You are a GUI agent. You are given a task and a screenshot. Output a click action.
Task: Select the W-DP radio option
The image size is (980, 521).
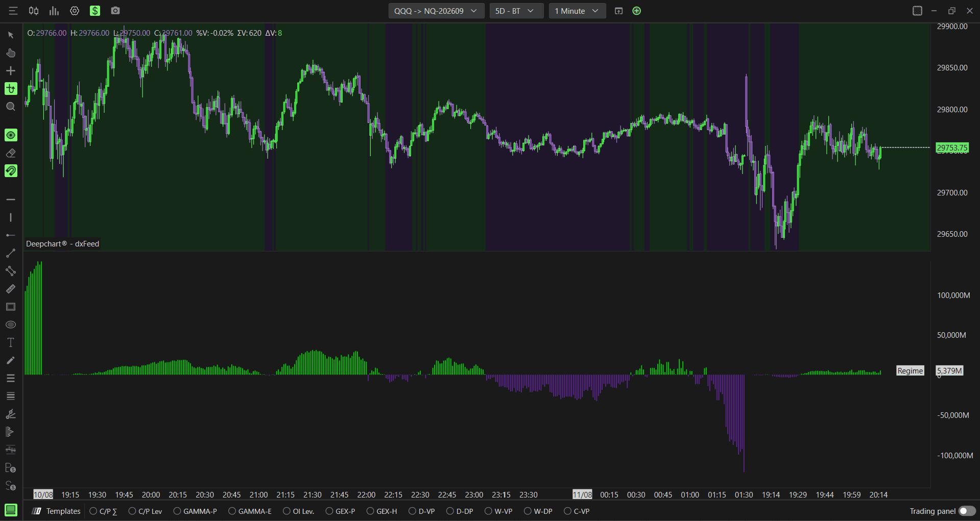538,511
